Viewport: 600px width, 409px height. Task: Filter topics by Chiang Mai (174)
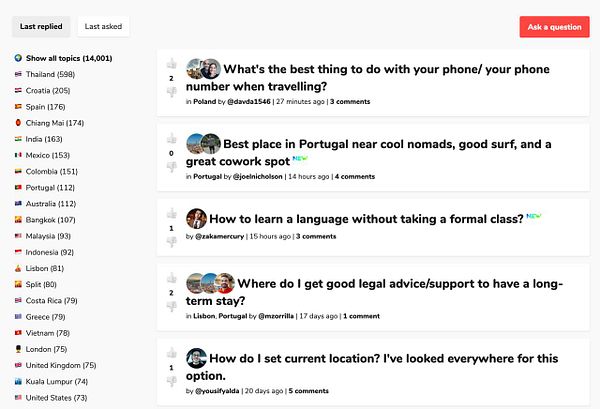pos(54,123)
